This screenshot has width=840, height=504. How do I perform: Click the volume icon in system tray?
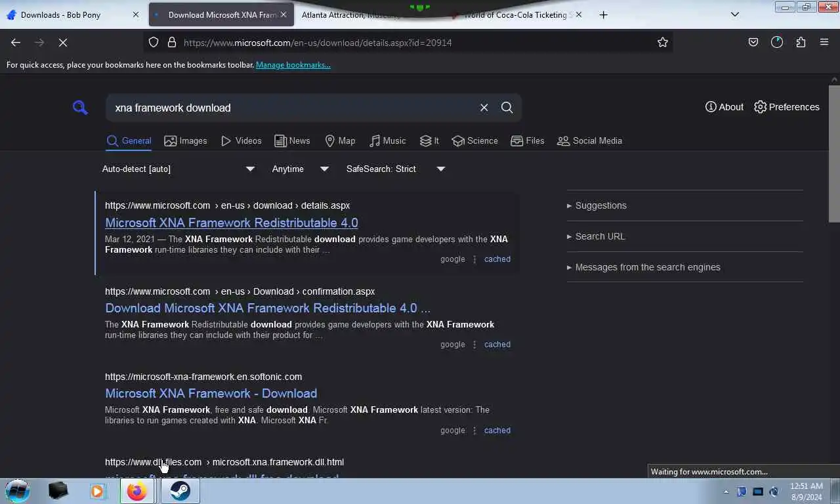[774, 492]
